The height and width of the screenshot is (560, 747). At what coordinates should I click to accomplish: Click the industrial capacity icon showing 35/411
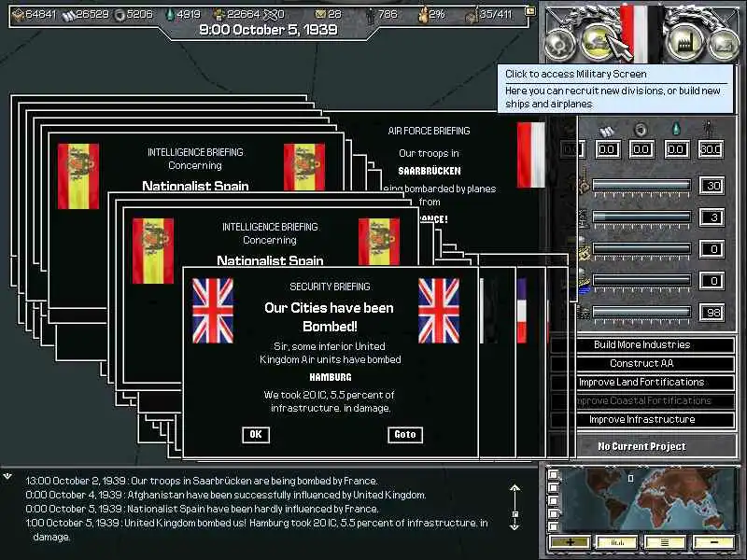pyautogui.click(x=472, y=16)
